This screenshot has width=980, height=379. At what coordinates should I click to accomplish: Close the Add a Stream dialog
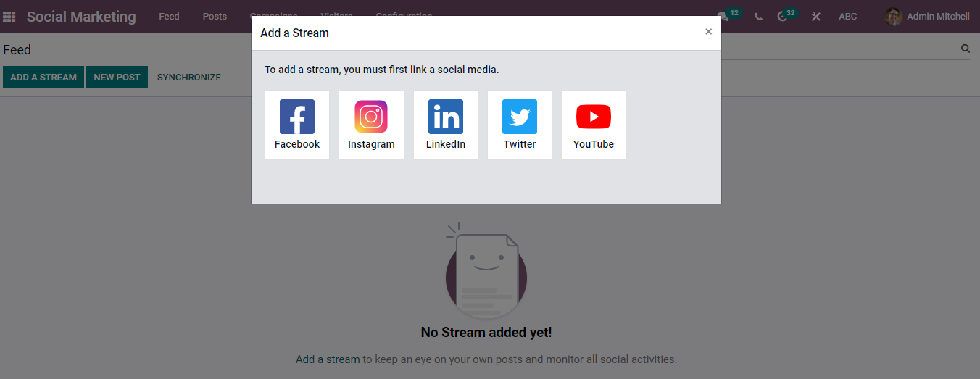pos(708,32)
